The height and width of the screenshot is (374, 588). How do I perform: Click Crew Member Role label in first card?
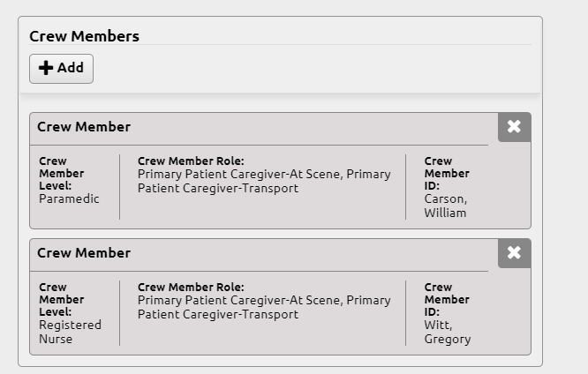[191, 161]
